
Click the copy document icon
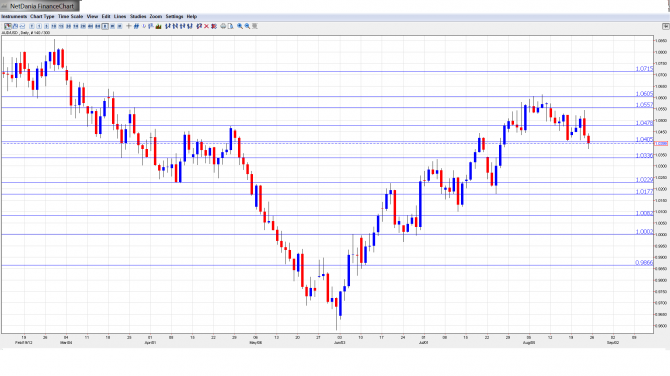tap(230, 26)
